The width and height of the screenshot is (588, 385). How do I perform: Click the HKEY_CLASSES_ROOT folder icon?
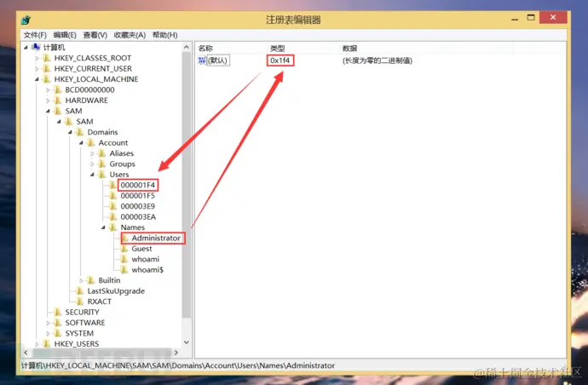tap(47, 58)
